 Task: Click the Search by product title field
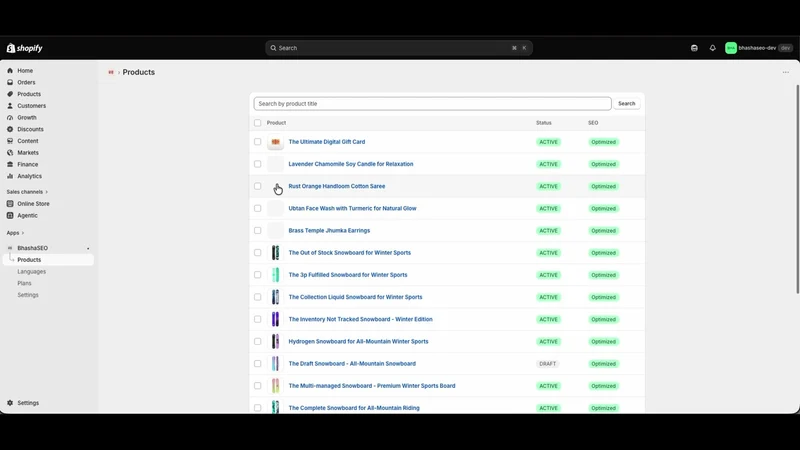(433, 104)
